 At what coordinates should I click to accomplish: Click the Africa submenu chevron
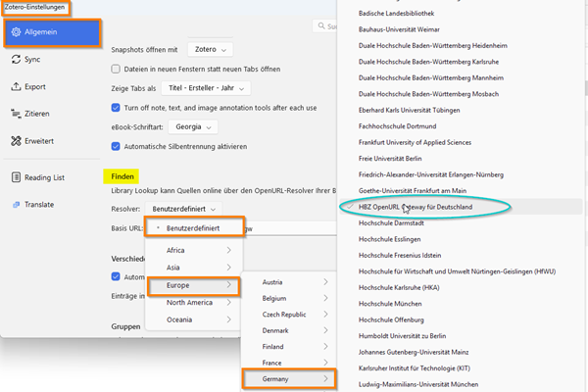click(228, 250)
